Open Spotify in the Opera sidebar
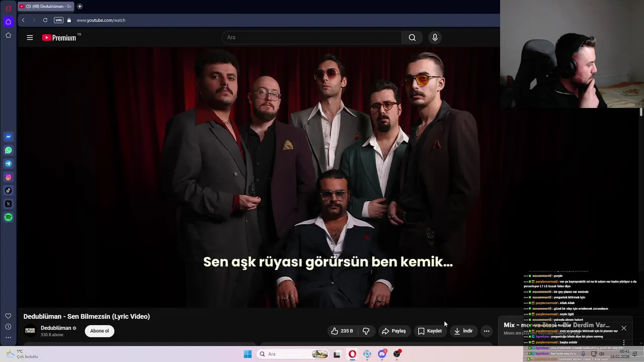This screenshot has width=644, height=362. tap(8, 217)
